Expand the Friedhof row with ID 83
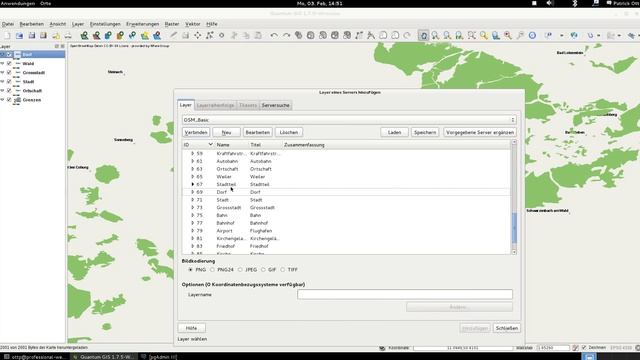The height and width of the screenshot is (360, 640). coord(193,246)
